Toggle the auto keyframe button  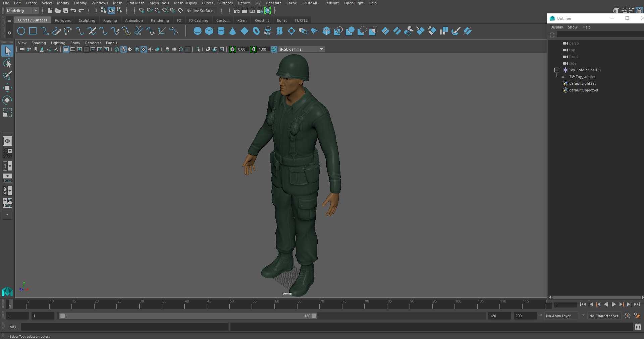[x=627, y=316]
